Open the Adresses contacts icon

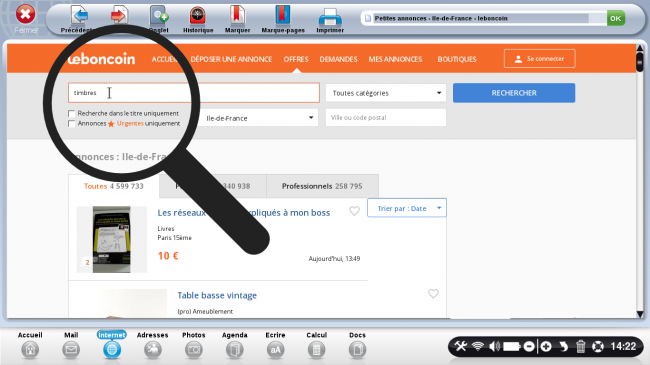click(153, 350)
